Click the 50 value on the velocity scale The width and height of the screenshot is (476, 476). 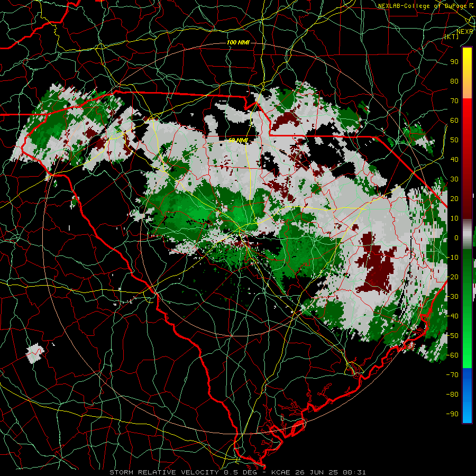point(454,140)
